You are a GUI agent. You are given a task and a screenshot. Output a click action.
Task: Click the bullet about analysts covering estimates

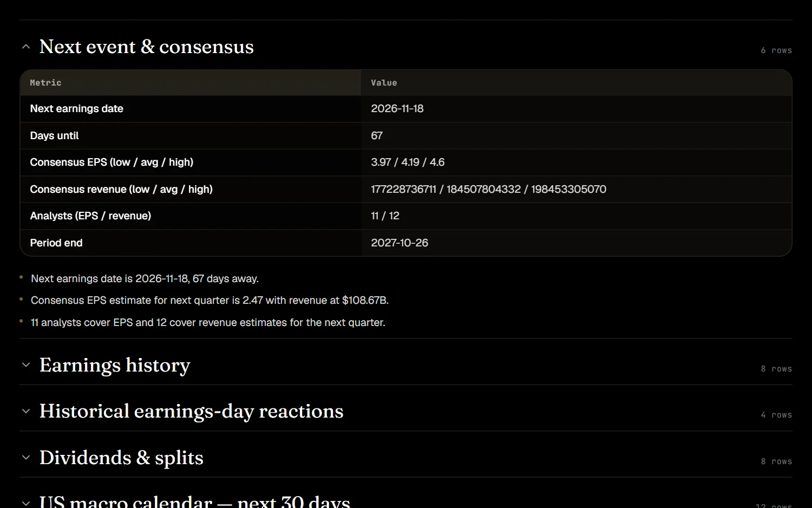[x=208, y=323]
